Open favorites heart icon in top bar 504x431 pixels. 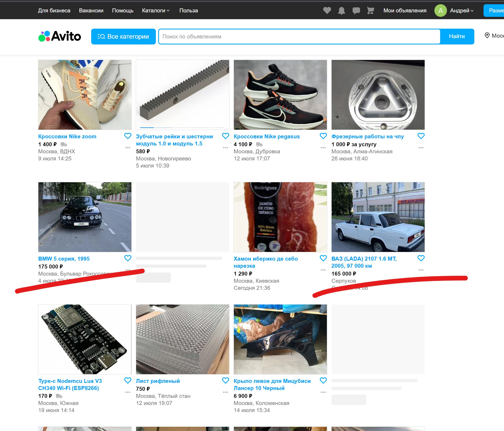tap(327, 11)
